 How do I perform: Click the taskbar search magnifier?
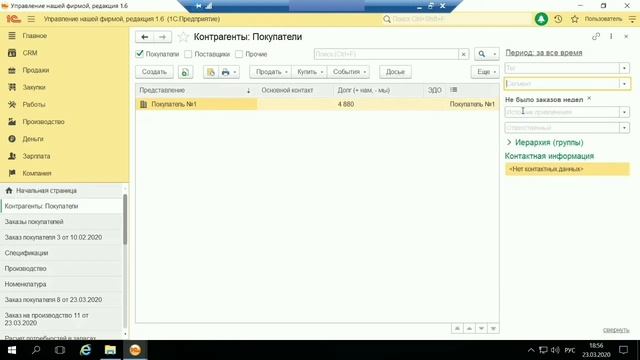click(x=36, y=350)
